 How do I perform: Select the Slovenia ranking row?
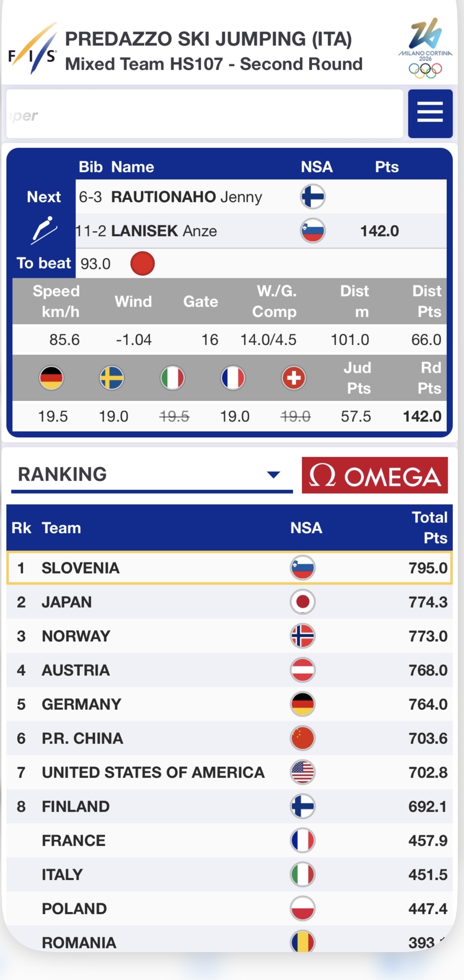[229, 568]
